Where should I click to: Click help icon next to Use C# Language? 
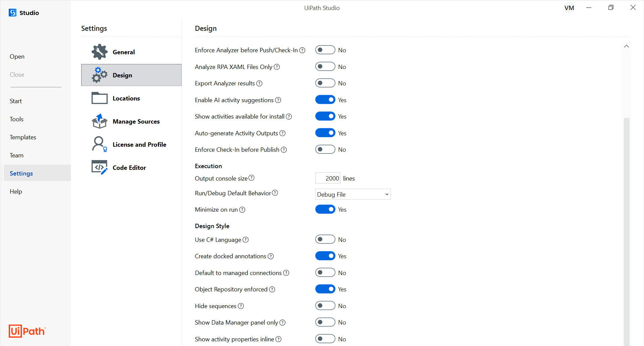click(246, 240)
